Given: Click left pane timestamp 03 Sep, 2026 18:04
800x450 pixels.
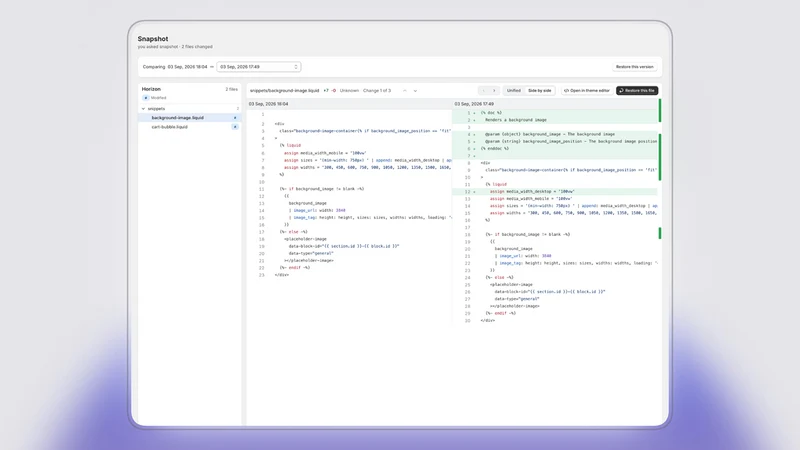Looking at the screenshot, I should 268,104.
